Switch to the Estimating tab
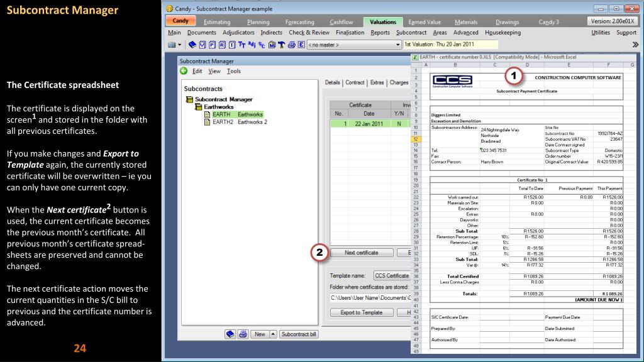The width and height of the screenshot is (644, 362). (x=217, y=22)
